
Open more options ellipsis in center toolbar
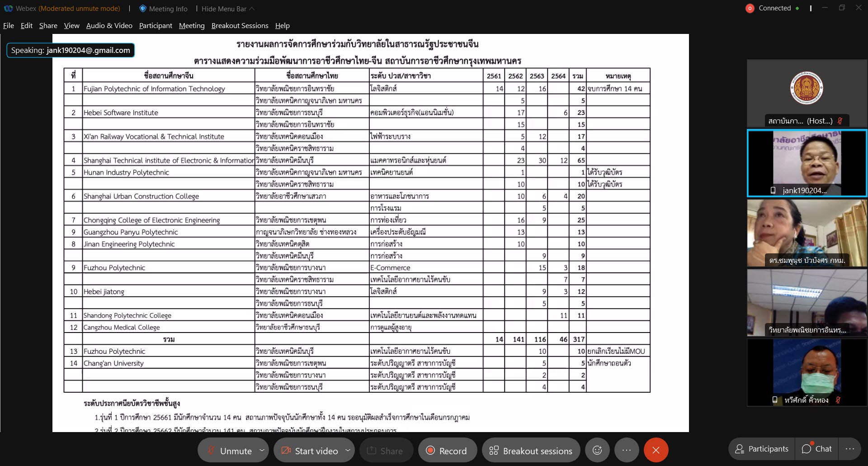pyautogui.click(x=627, y=450)
